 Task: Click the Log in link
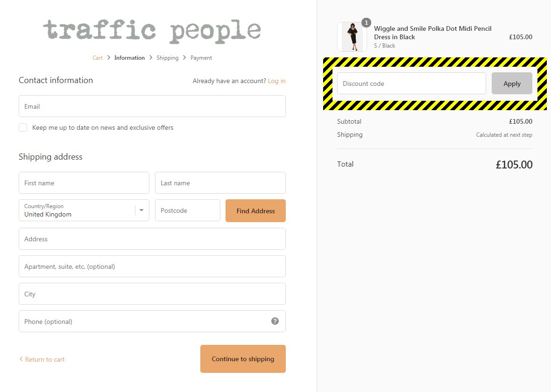[x=276, y=81]
